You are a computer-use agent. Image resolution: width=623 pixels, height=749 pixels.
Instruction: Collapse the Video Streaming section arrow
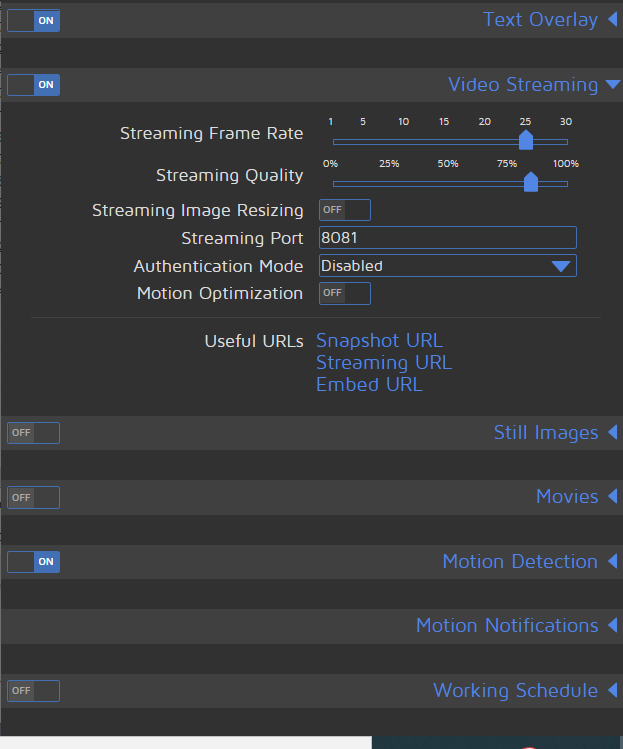[612, 85]
